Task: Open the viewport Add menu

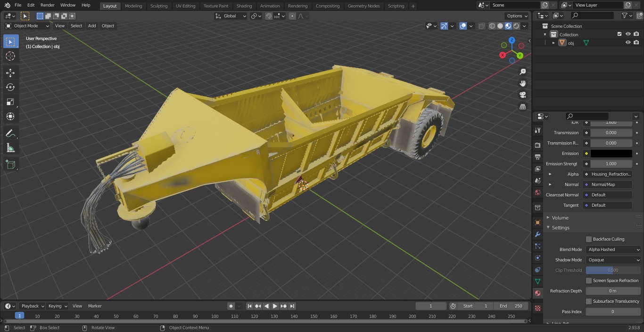Action: pyautogui.click(x=92, y=26)
